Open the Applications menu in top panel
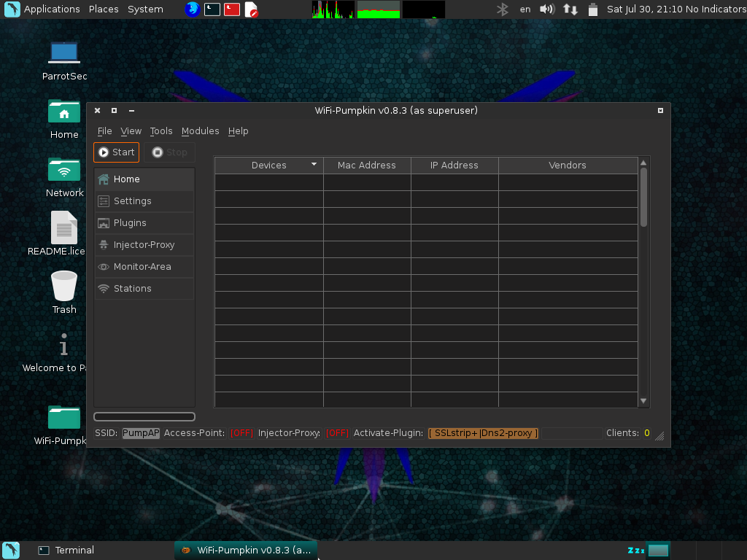The width and height of the screenshot is (747, 560). [52, 9]
